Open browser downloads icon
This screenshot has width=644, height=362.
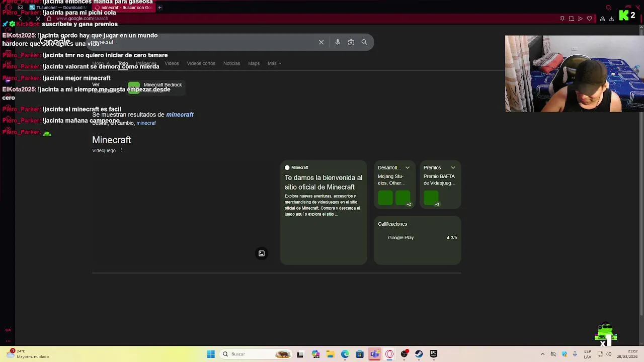(x=611, y=19)
